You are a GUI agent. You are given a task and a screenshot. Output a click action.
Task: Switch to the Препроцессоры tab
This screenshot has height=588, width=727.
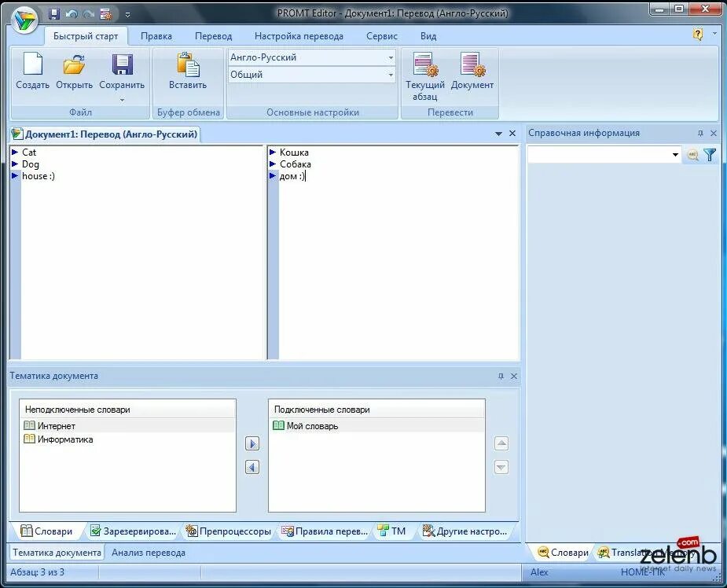pos(229,531)
